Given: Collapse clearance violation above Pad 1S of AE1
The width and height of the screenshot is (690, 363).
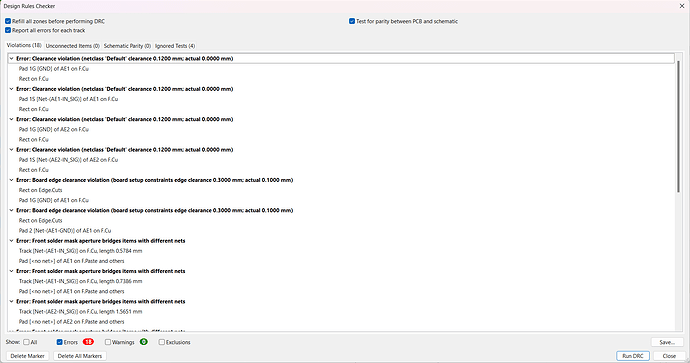Looking at the screenshot, I should tap(11, 89).
